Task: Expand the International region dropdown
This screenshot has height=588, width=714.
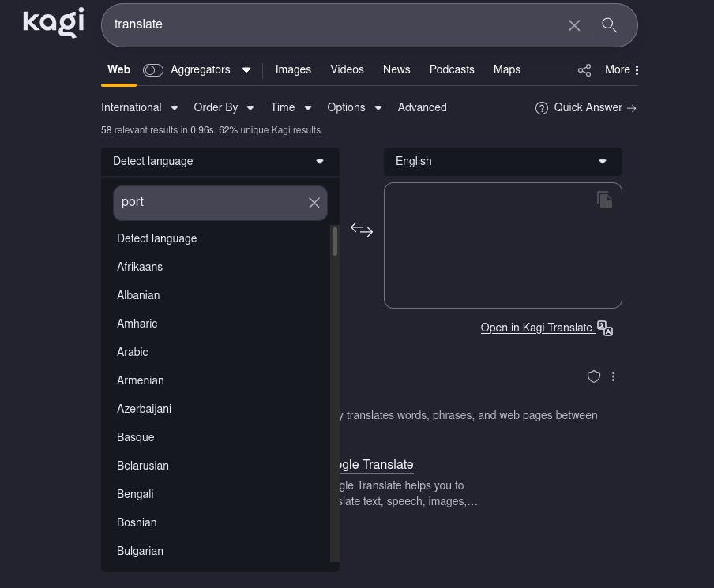Action: tap(139, 107)
